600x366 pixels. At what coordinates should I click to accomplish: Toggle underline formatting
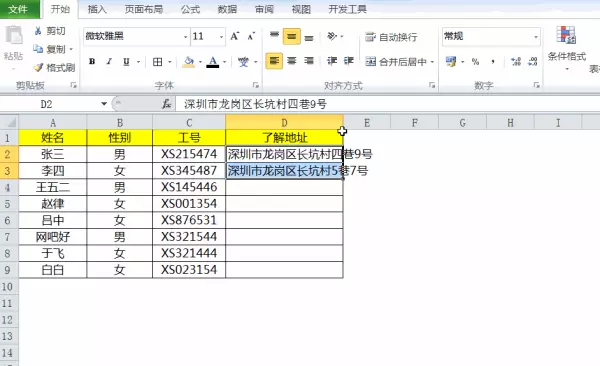[126, 61]
